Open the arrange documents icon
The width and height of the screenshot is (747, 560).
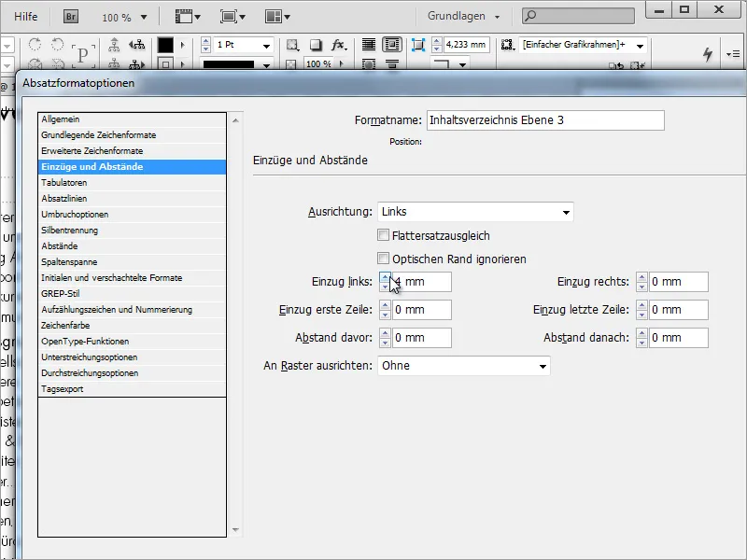277,17
